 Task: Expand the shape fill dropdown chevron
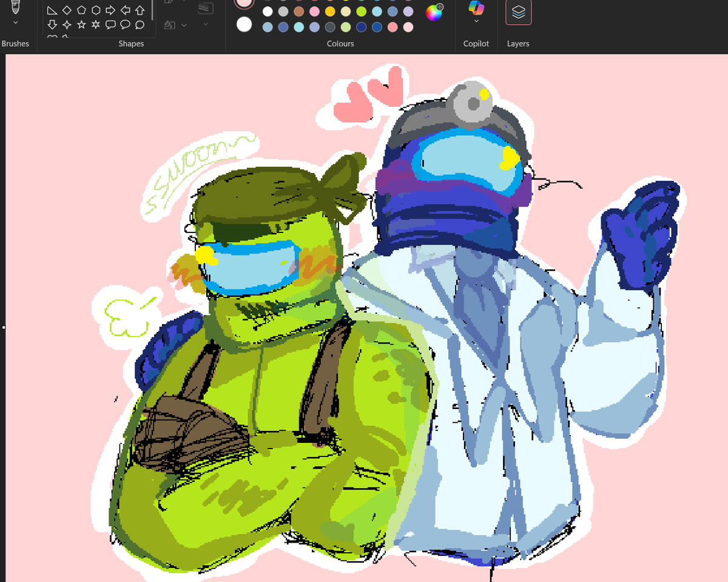(x=184, y=25)
